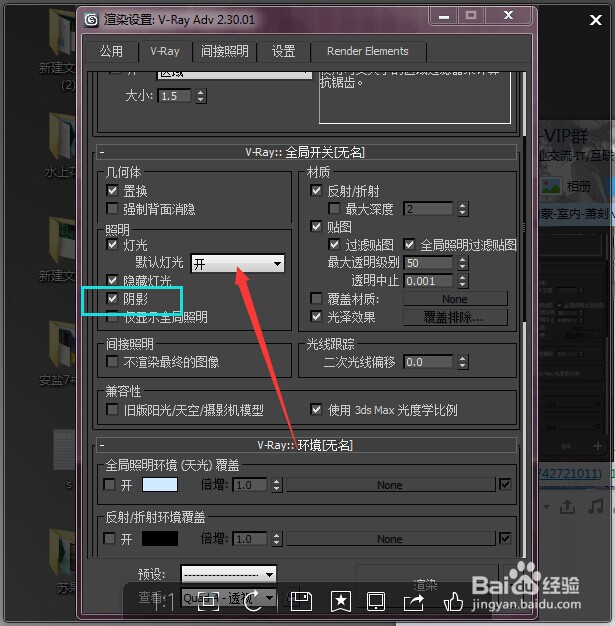Click the thumbs-up like icon

(x=453, y=602)
